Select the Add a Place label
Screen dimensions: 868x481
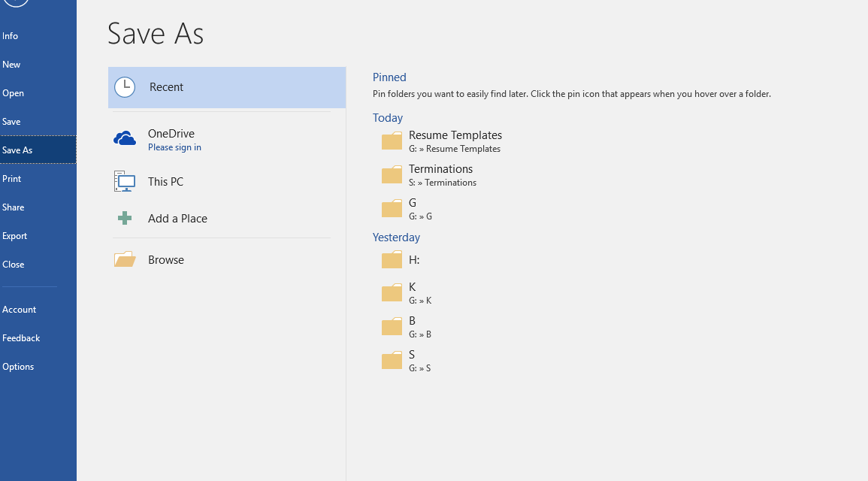point(177,219)
